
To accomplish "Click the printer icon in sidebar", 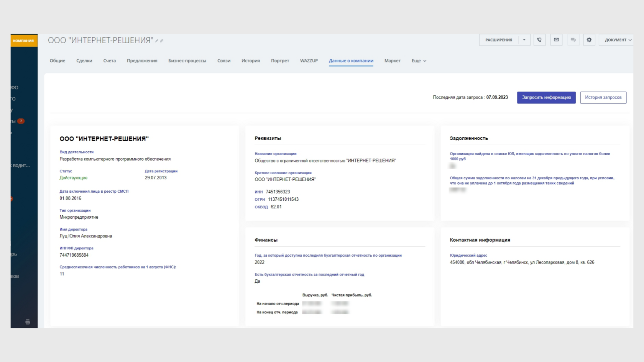I will point(28,322).
